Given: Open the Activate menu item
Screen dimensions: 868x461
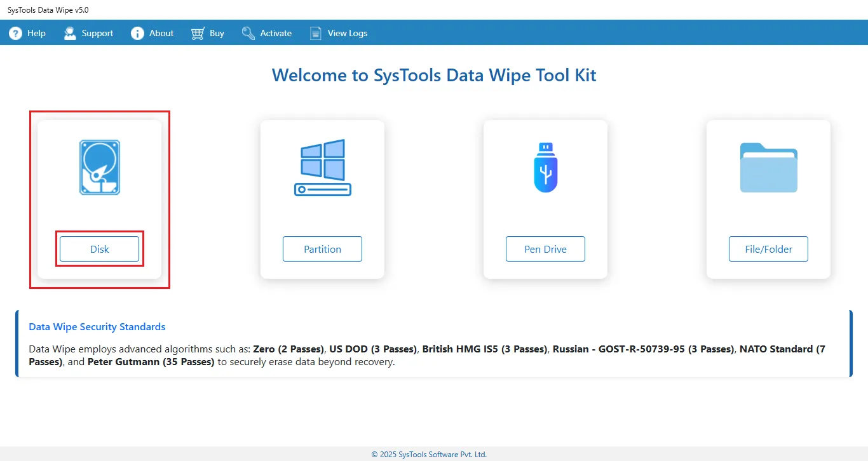Looking at the screenshot, I should [267, 33].
